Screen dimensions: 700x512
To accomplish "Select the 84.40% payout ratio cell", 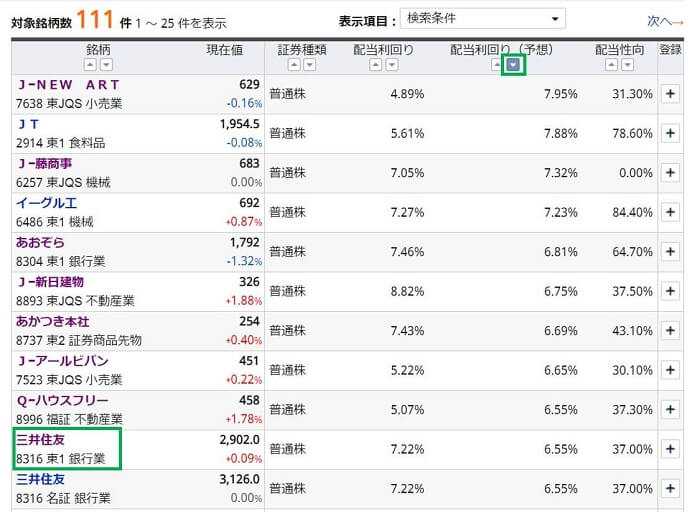I will [x=632, y=212].
